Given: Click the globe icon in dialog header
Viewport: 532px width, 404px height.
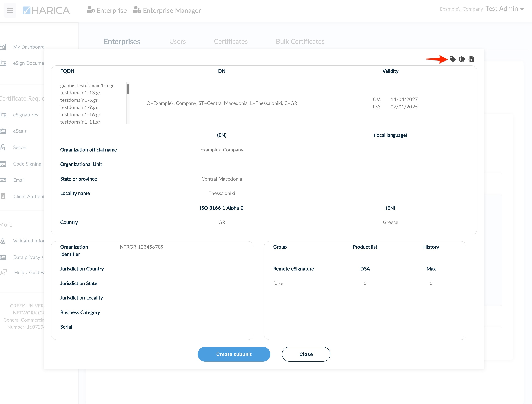Looking at the screenshot, I should (462, 59).
